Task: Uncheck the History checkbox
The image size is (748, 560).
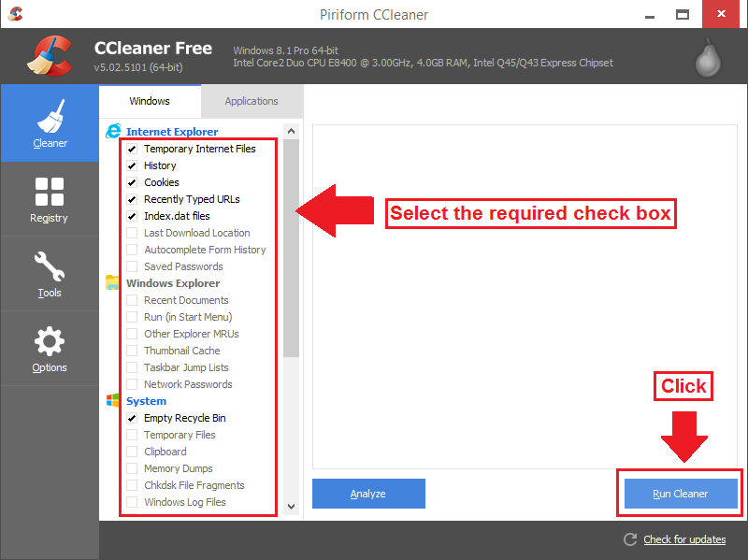Action: [x=132, y=165]
